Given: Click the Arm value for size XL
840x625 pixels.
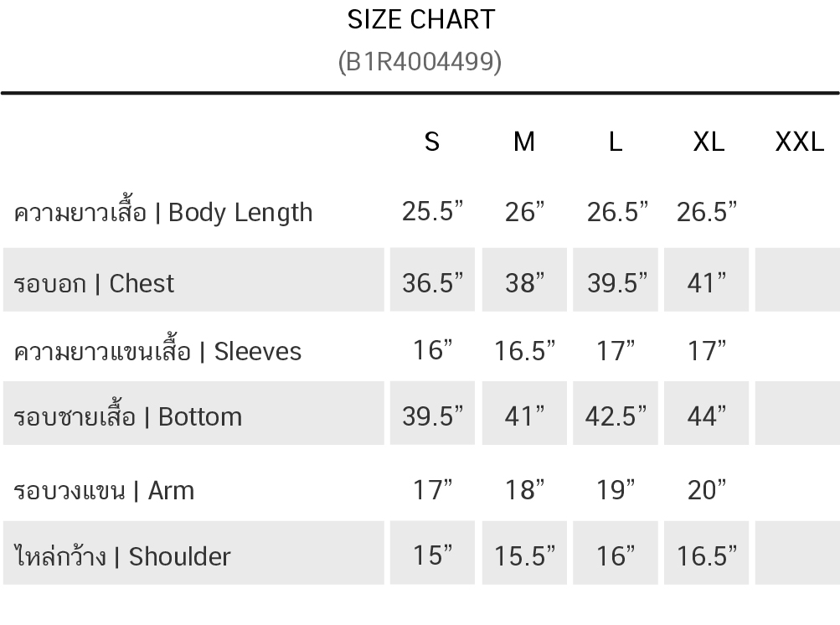Looking at the screenshot, I should 707,489.
